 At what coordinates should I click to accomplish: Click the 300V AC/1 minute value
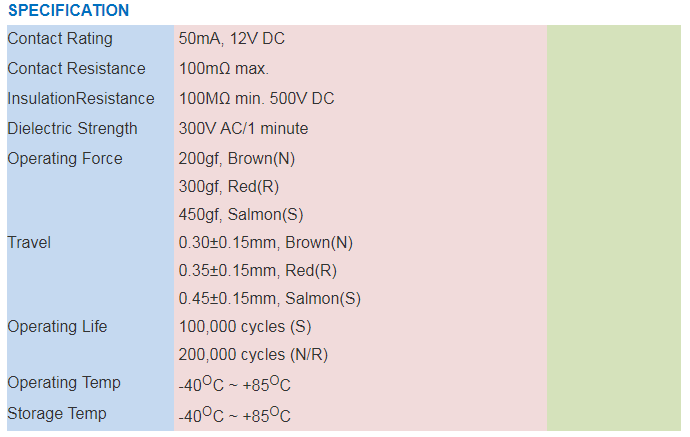point(243,129)
